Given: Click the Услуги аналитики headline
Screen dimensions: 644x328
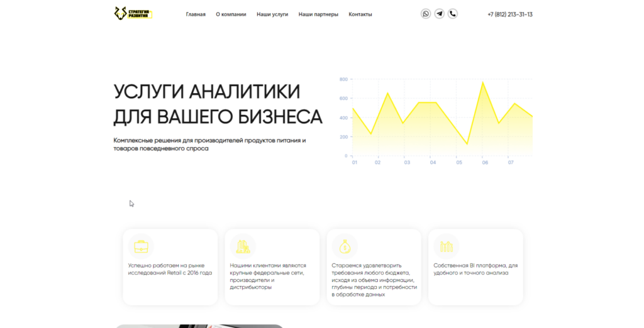Looking at the screenshot, I should (x=218, y=104).
